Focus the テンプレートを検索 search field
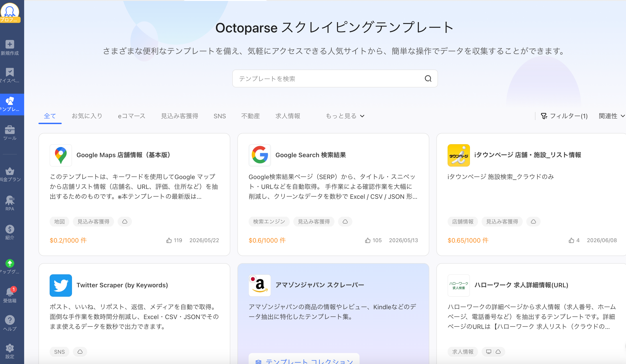Screen dimensions: 626x364 click(x=335, y=78)
